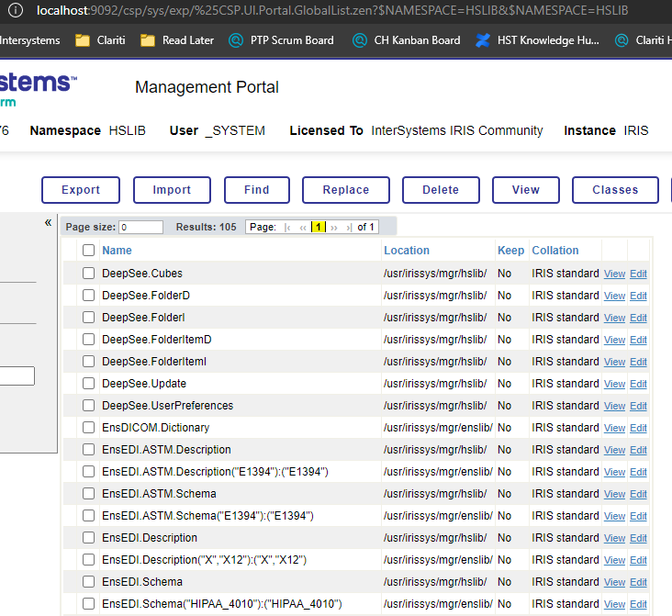The image size is (672, 616).
Task: Check the EnsEDI.Schema row checkbox
Action: click(x=88, y=582)
